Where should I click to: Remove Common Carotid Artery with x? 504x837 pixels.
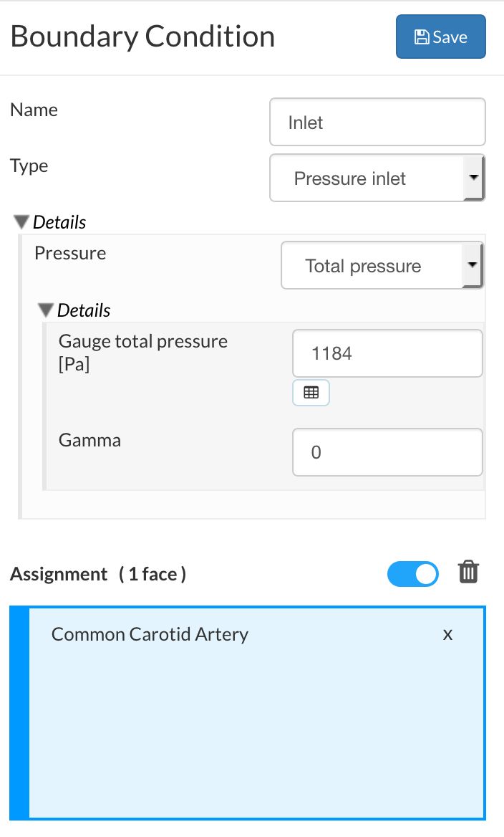click(x=447, y=634)
